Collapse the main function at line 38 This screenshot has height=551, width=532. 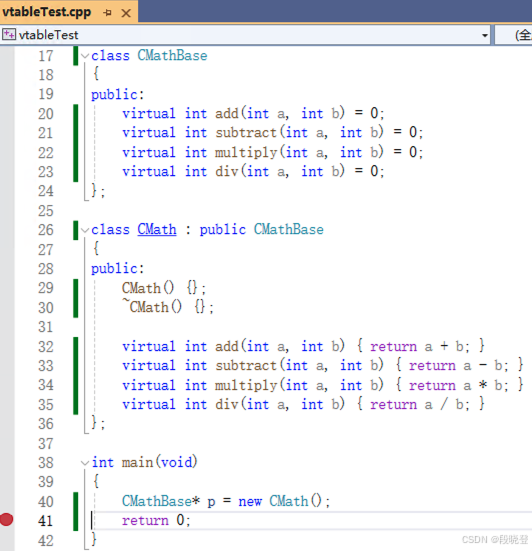click(85, 462)
